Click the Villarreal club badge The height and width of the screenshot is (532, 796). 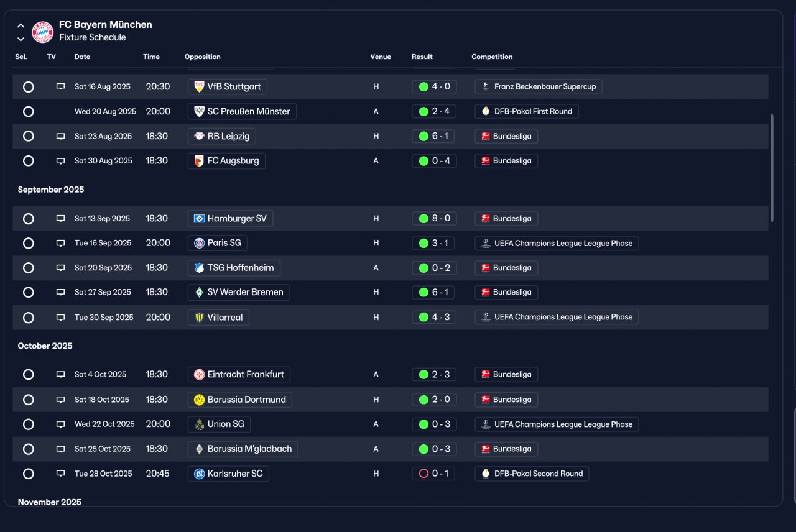[199, 318]
